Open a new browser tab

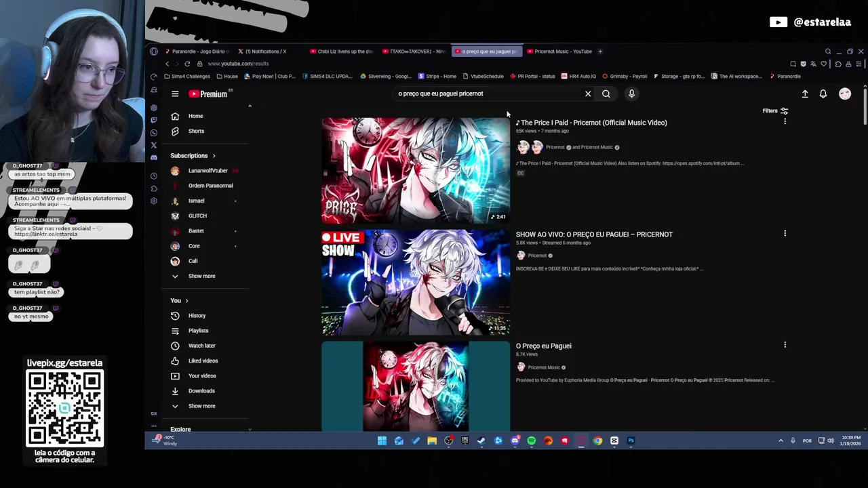tap(600, 52)
